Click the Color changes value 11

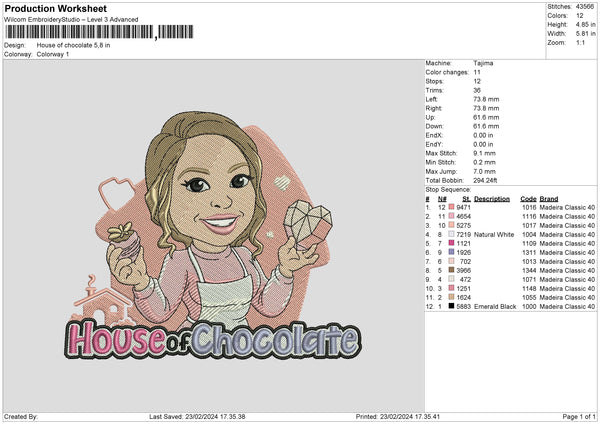pos(477,72)
